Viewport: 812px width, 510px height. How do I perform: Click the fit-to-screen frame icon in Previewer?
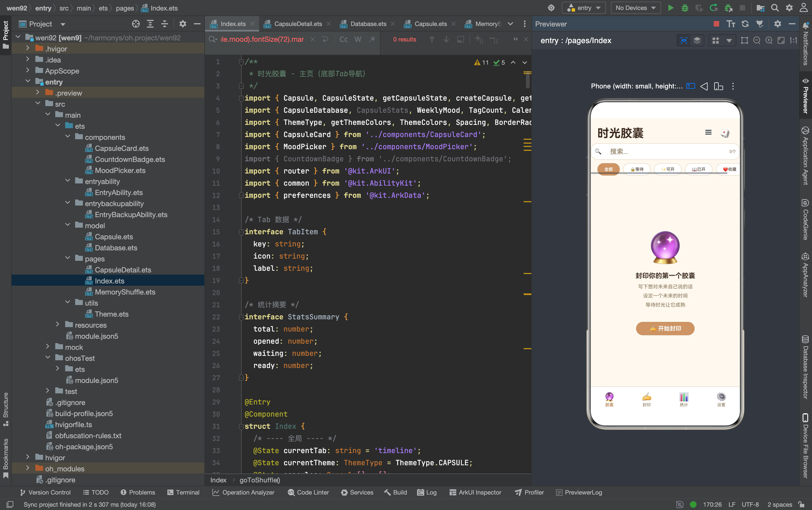click(781, 41)
